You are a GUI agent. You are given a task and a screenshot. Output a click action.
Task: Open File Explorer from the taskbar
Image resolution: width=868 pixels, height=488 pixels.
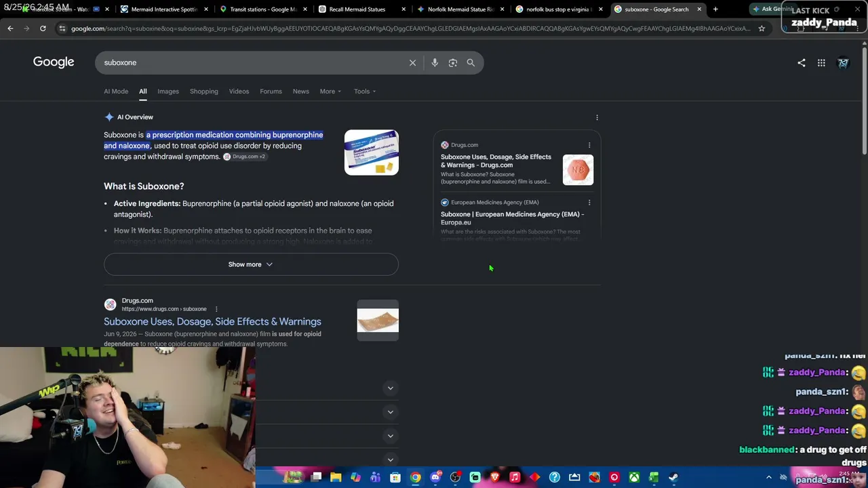click(336, 477)
